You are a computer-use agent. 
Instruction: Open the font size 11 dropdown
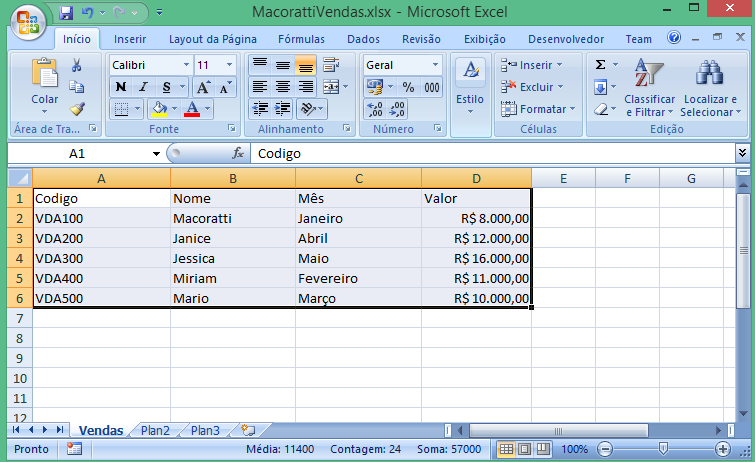(229, 65)
